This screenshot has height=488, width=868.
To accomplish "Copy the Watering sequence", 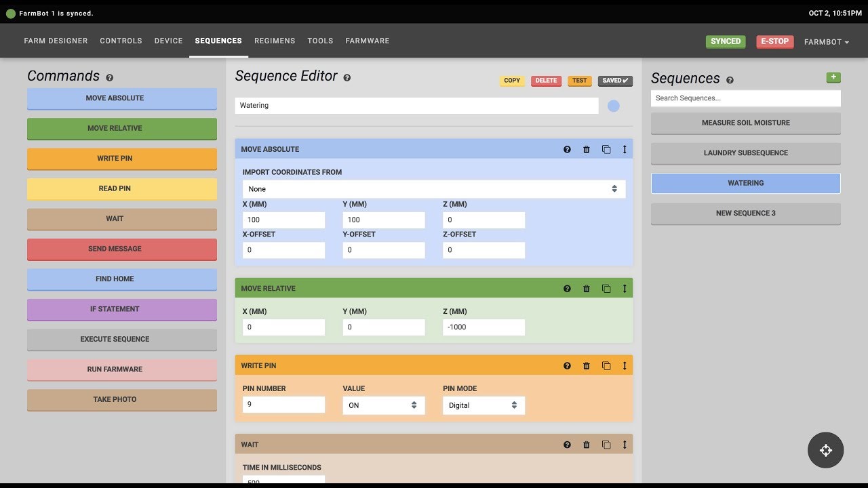I will point(512,81).
